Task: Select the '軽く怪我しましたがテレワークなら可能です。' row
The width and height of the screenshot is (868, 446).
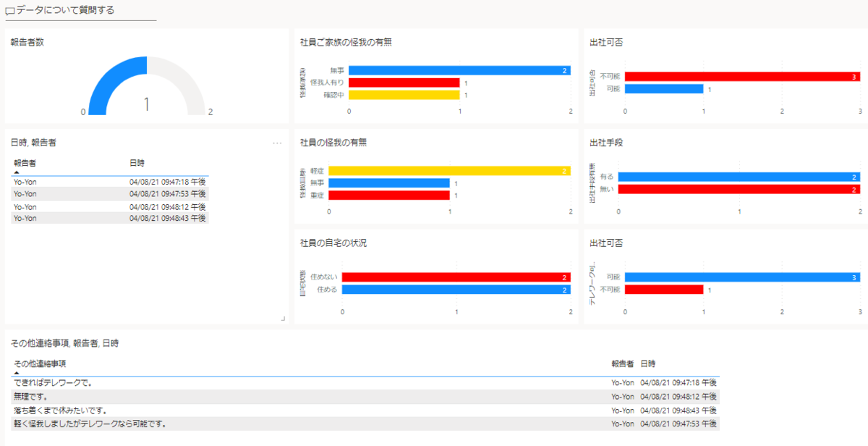Action: [x=365, y=424]
